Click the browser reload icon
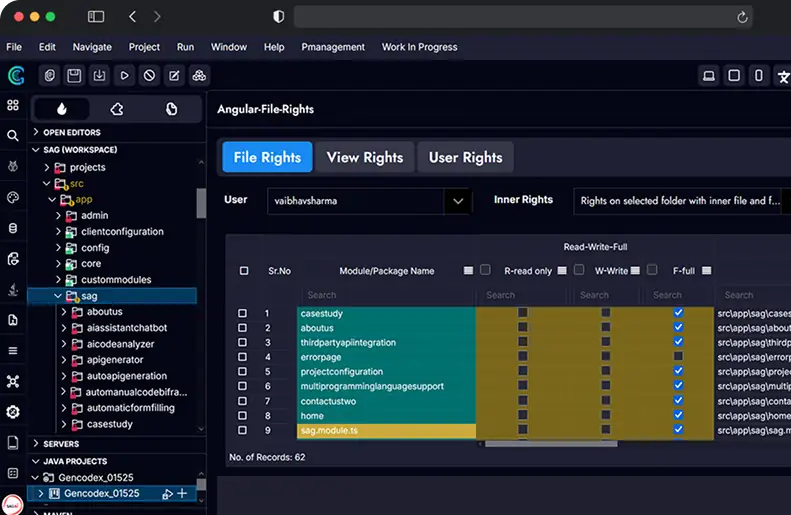This screenshot has width=791, height=515. [742, 17]
